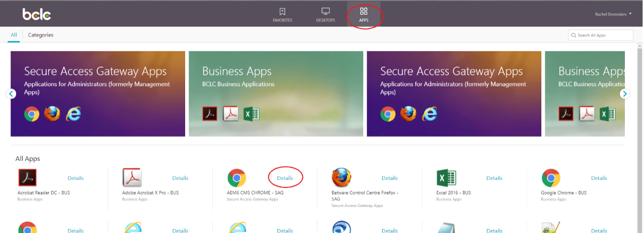Open Details for Google Chrome - BUS

(599, 178)
